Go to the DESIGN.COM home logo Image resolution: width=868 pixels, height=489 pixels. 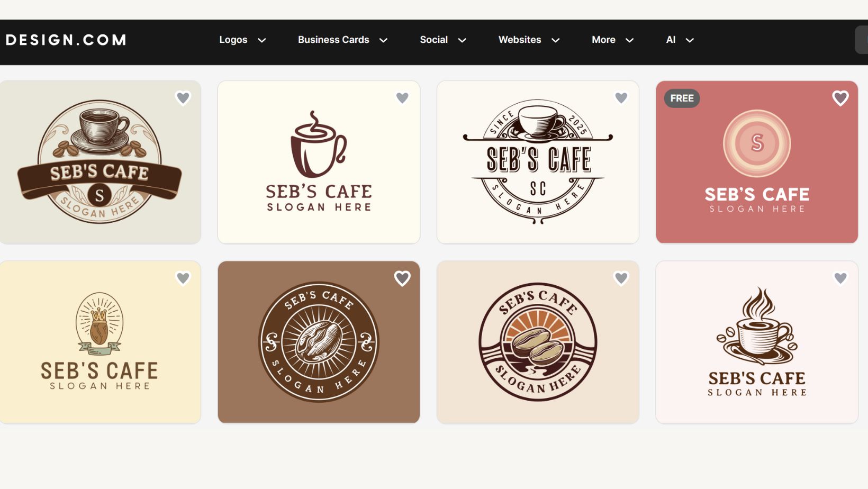[66, 40]
